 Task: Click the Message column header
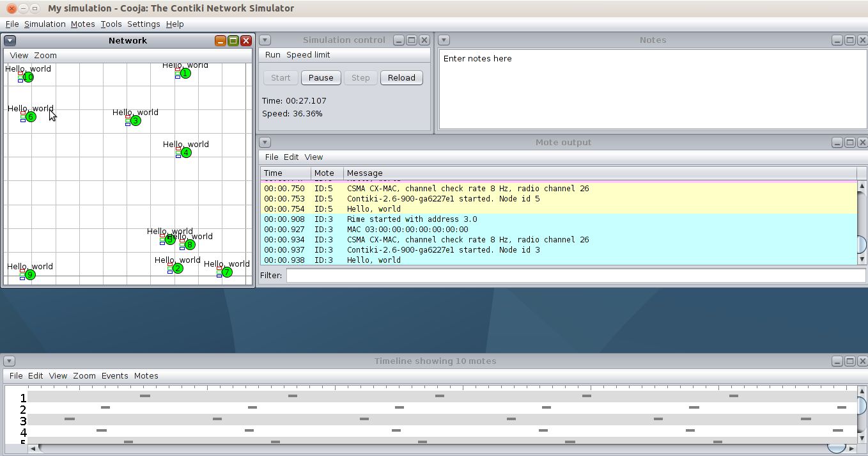(x=364, y=173)
